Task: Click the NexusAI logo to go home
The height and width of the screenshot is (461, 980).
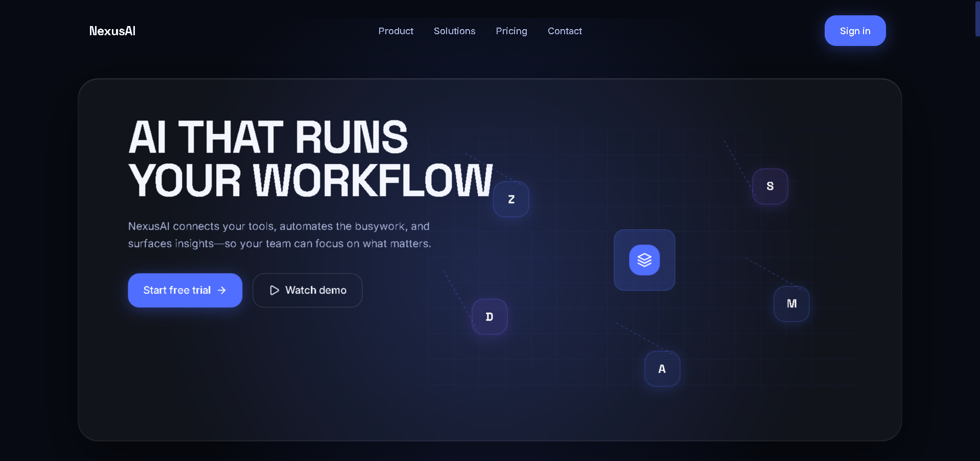Action: [x=112, y=31]
